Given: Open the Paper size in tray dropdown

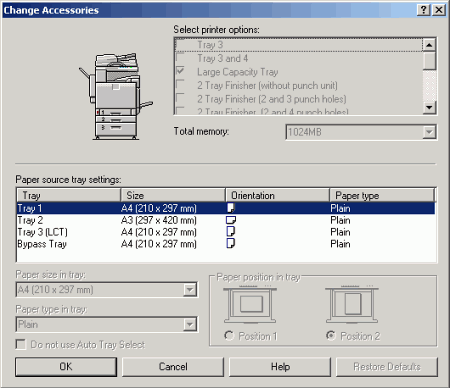Looking at the screenshot, I should click(x=190, y=289).
